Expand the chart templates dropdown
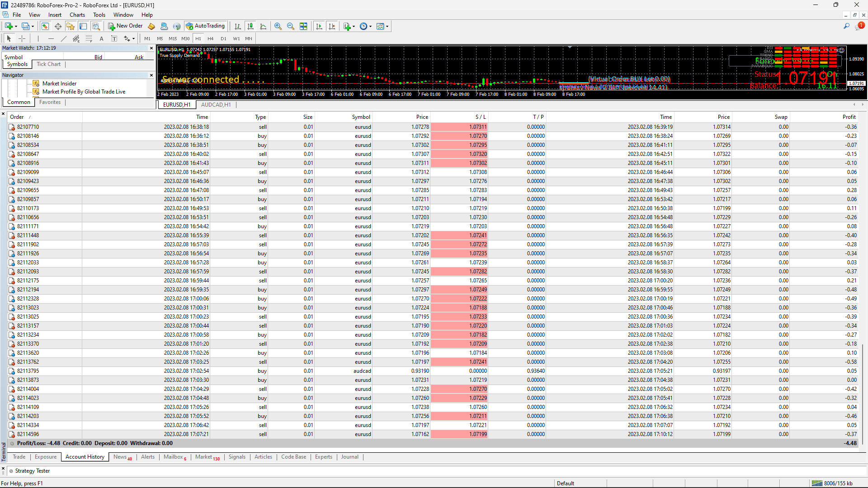Viewport: 868px width, 488px height. click(x=387, y=26)
